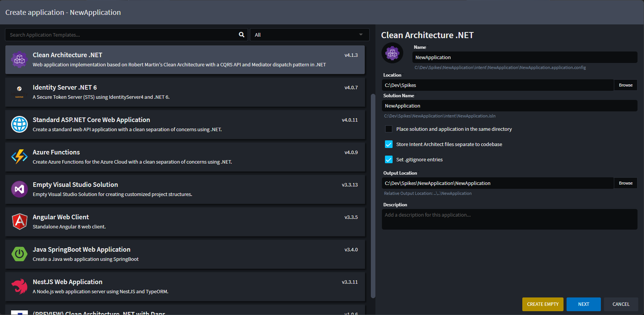Uncheck Set .gitignore entries
The width and height of the screenshot is (644, 315).
[x=389, y=159]
